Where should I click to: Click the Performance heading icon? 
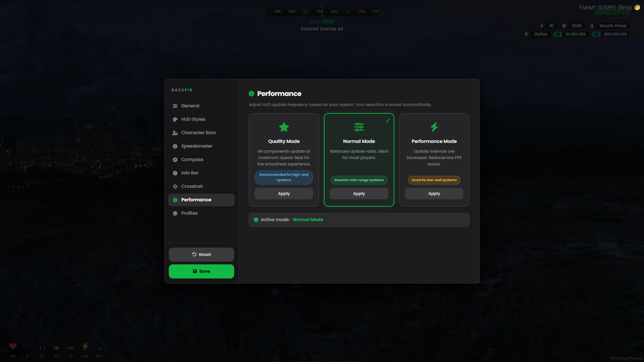pos(251,94)
